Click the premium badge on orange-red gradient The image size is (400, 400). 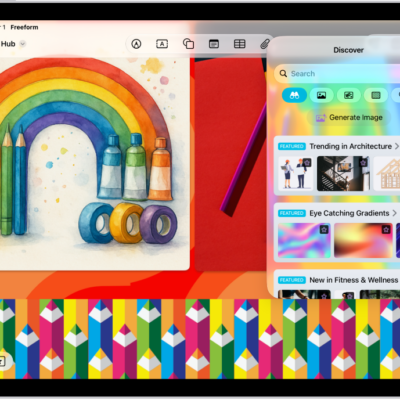click(386, 229)
